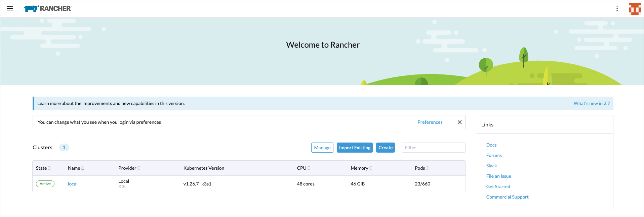
Task: Click the Kubernetes Version column header
Action: pyautogui.click(x=204, y=168)
